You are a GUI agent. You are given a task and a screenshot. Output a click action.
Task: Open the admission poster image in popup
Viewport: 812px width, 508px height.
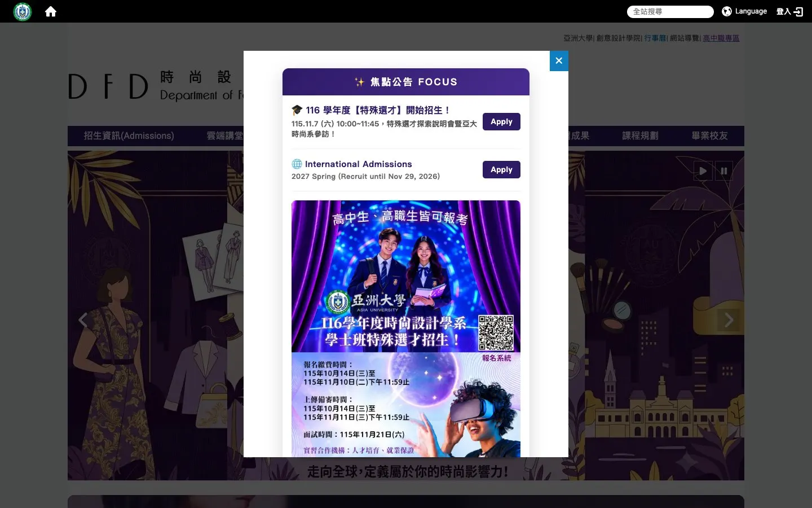tap(406, 329)
